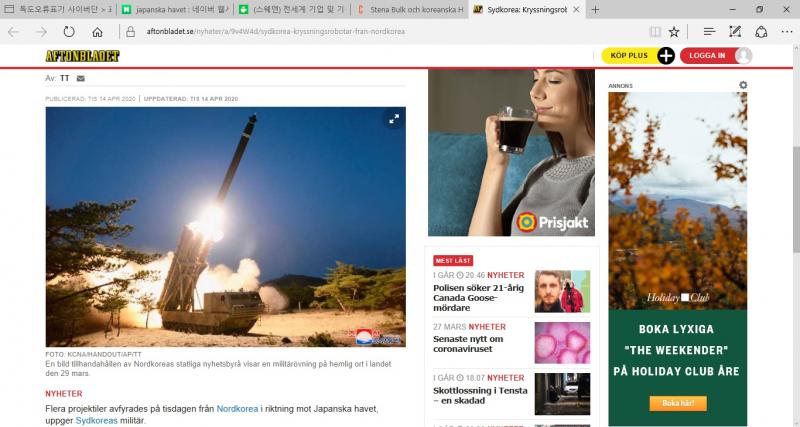Click Boka här on Holiday Club ad

678,404
